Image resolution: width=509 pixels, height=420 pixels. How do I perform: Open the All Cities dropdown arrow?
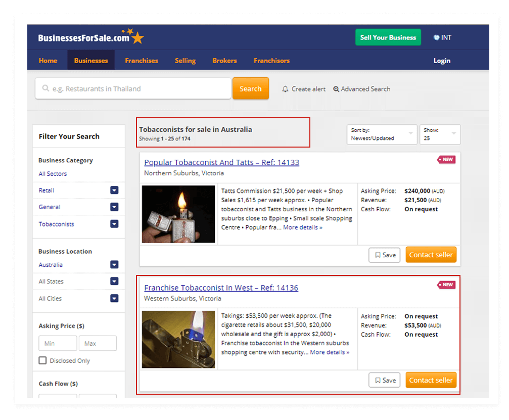coord(114,298)
